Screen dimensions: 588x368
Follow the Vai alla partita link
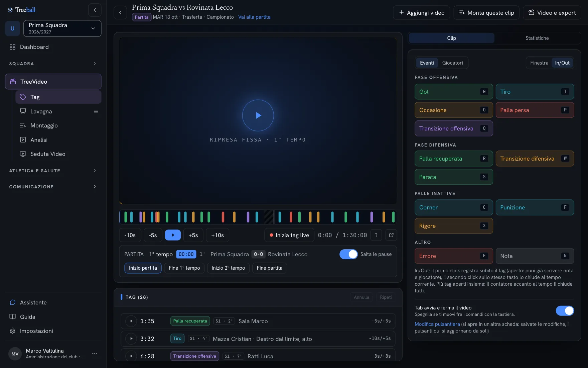click(254, 17)
